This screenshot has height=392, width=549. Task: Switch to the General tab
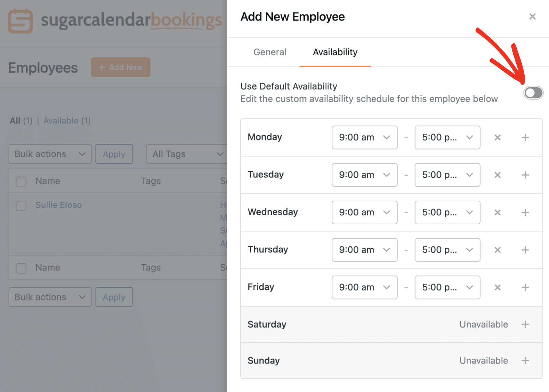(270, 52)
